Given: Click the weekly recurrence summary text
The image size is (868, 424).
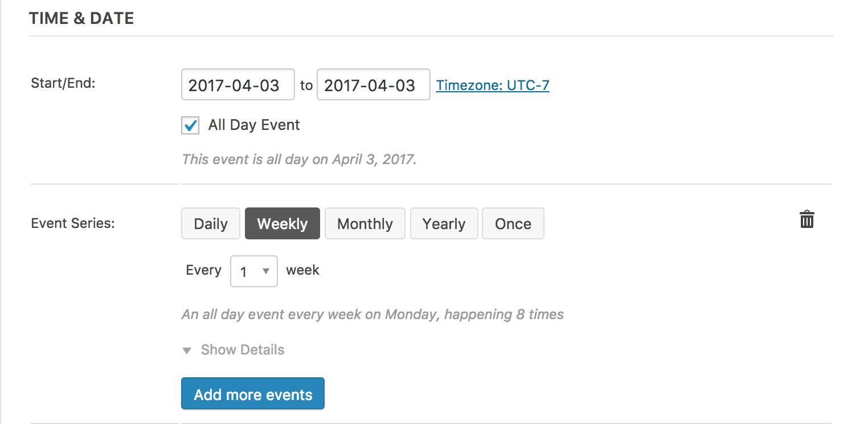Looking at the screenshot, I should (x=373, y=315).
